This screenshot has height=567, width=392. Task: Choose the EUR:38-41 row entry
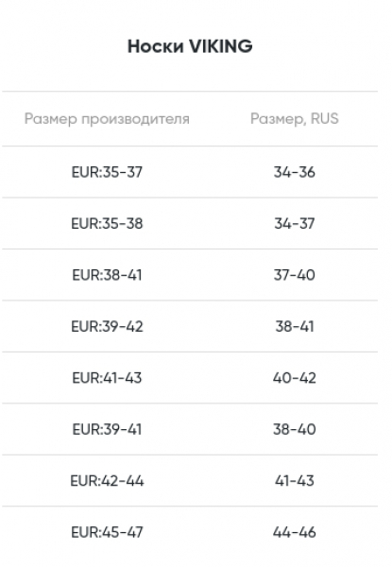[107, 275]
